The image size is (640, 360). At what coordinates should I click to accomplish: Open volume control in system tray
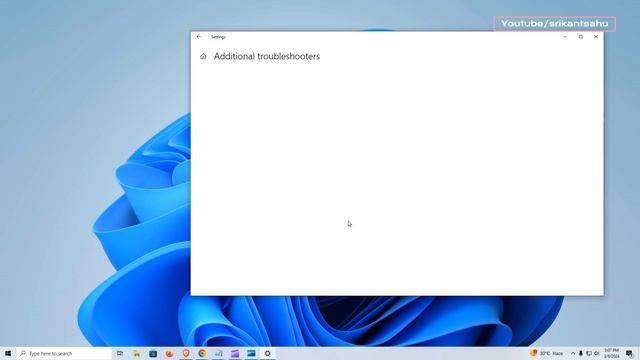(597, 353)
